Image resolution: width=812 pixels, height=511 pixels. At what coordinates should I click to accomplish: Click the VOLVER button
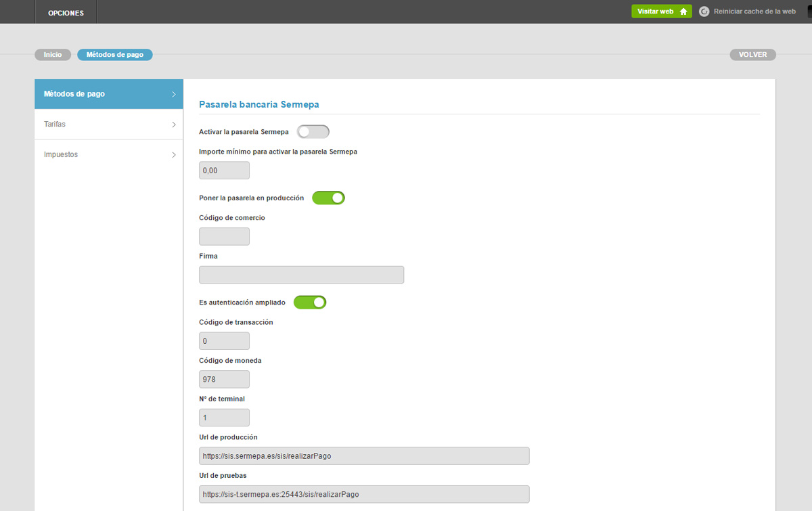click(753, 55)
